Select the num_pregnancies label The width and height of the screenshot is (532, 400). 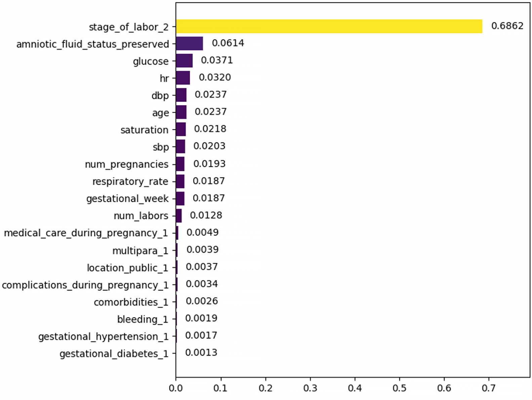tap(126, 164)
